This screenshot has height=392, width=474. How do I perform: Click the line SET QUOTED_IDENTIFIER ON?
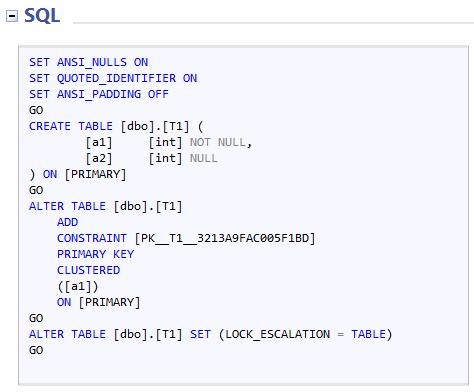point(113,78)
